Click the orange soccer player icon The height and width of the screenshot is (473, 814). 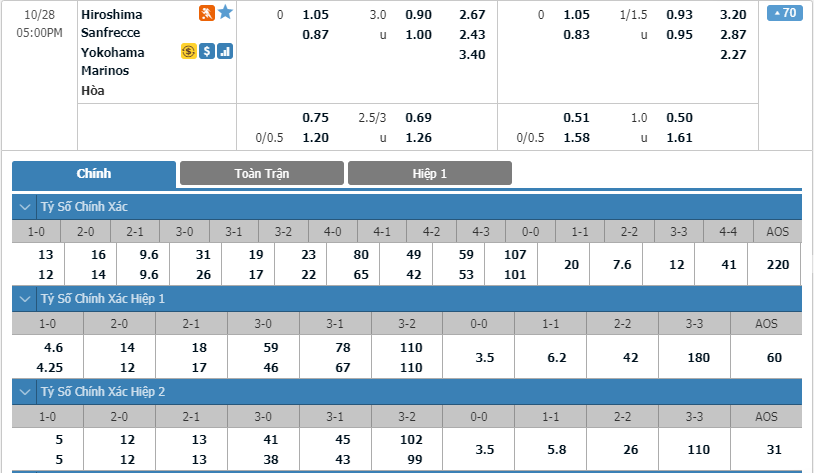207,13
